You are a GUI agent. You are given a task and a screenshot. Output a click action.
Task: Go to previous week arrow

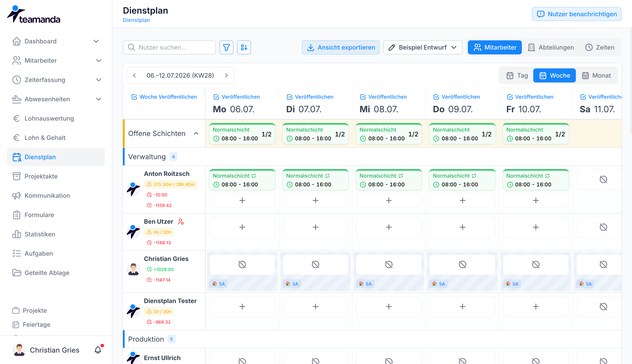click(134, 75)
